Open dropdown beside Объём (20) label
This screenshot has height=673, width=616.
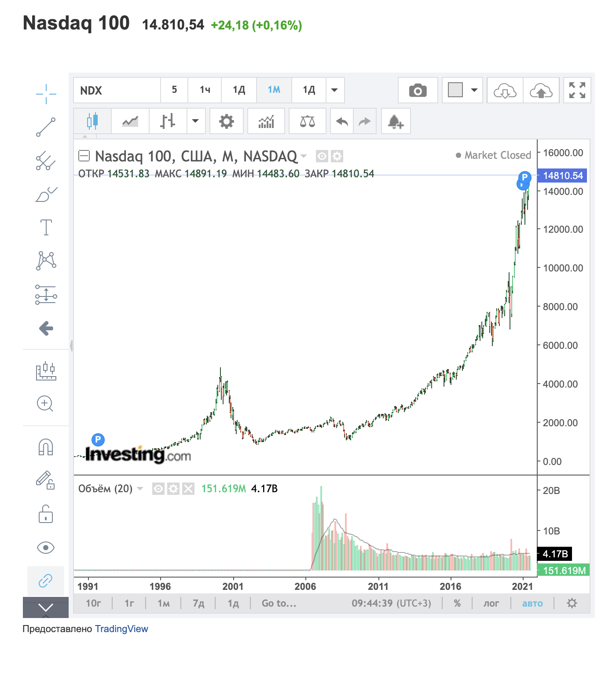(140, 489)
